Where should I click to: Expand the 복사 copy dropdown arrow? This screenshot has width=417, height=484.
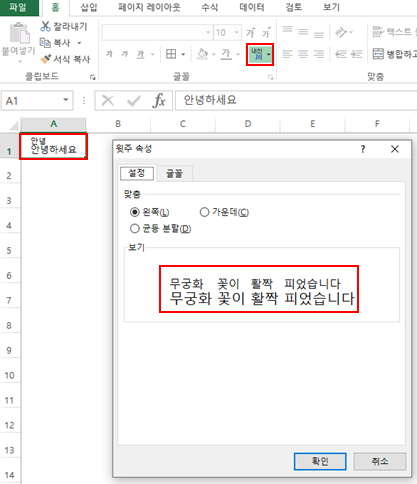[79, 43]
